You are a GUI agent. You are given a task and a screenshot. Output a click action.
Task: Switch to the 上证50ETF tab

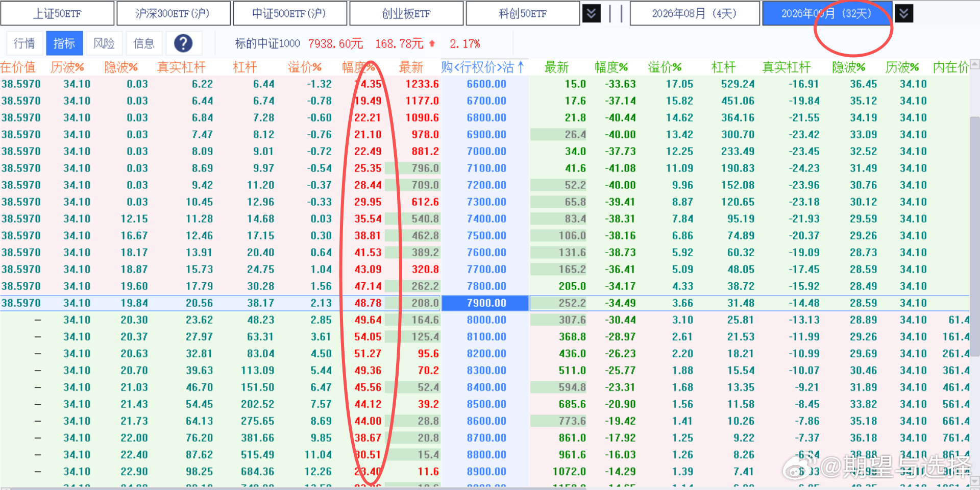click(57, 13)
